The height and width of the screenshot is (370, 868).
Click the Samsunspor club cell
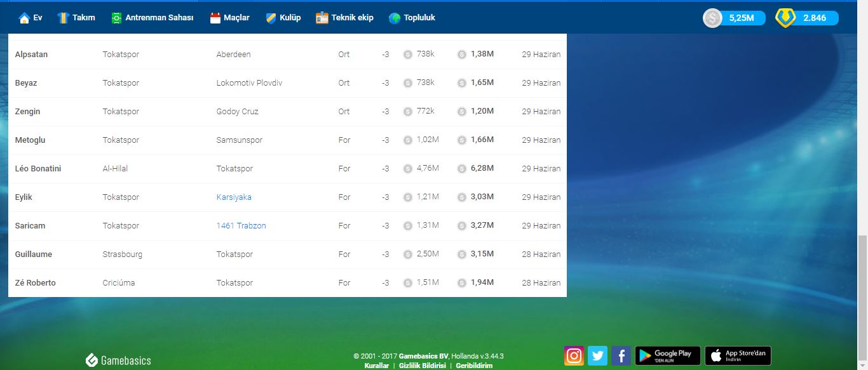pos(239,140)
